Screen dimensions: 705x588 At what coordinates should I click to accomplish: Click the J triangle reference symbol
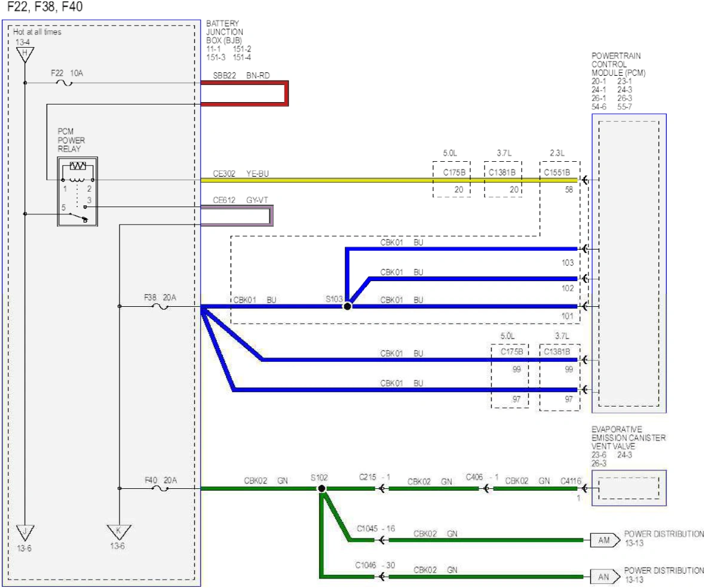(24, 532)
